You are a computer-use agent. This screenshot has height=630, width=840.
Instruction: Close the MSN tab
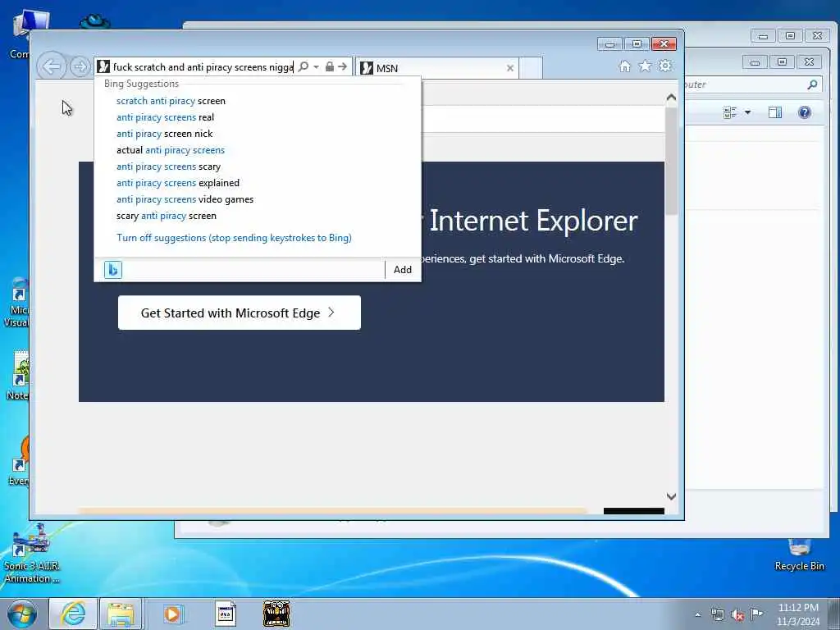coord(510,68)
